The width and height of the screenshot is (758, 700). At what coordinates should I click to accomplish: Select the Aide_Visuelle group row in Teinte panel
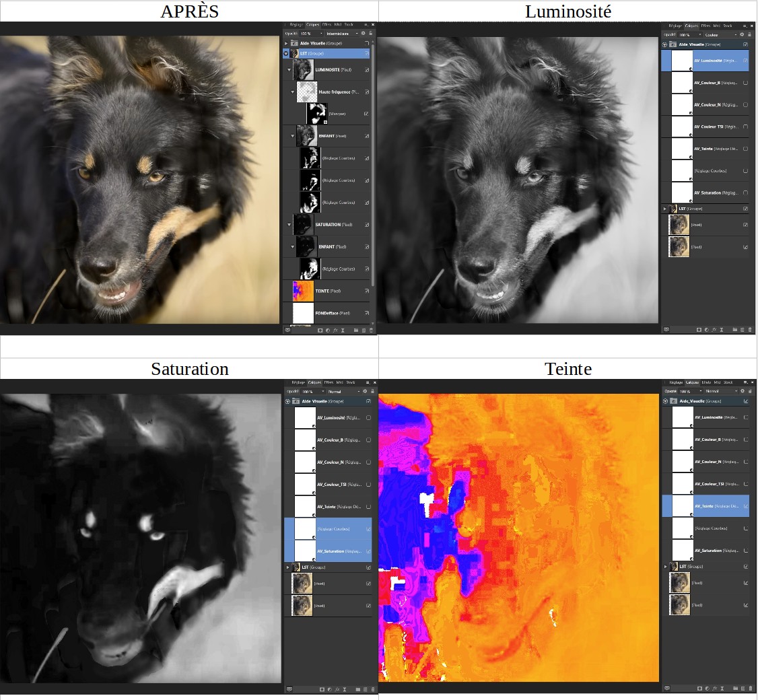[705, 400]
